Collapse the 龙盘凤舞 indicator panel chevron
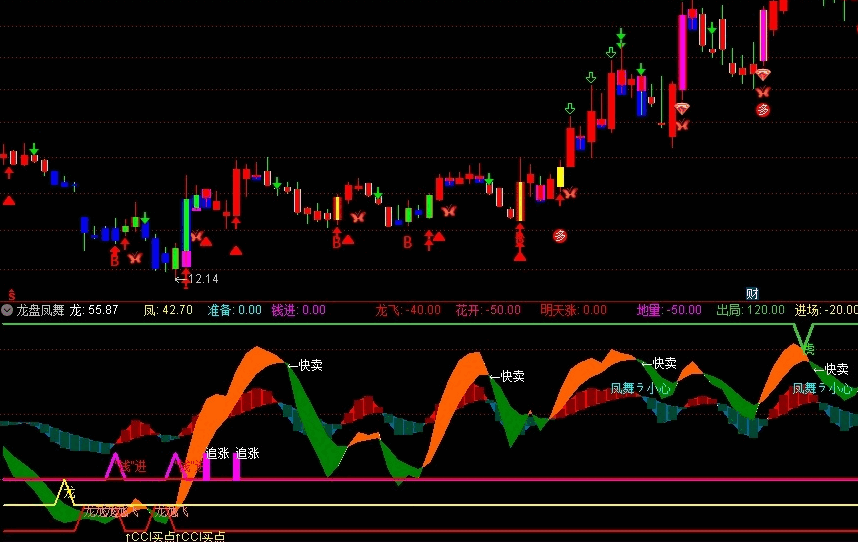The height and width of the screenshot is (542, 858). 7,311
